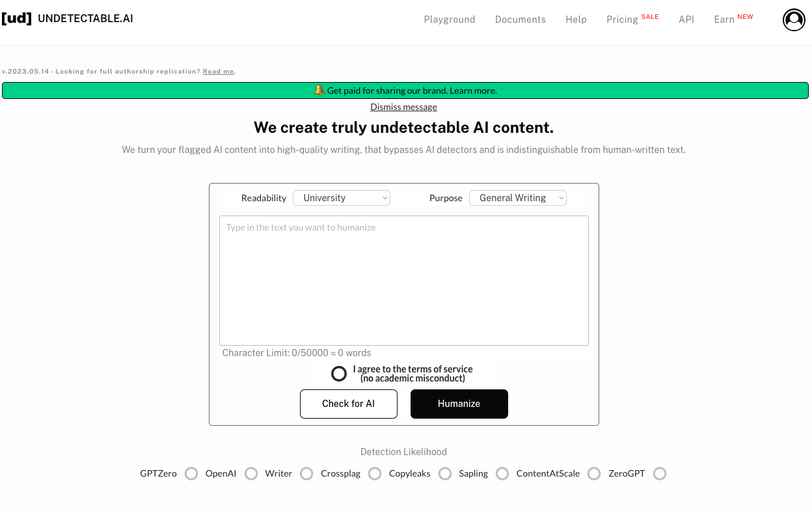This screenshot has height=515, width=812.
Task: Open the Documents nav item
Action: [521, 20]
